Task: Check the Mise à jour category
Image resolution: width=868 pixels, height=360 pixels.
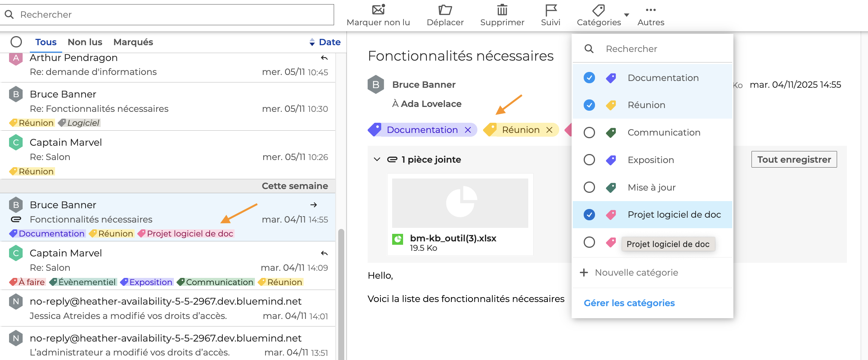Action: click(589, 187)
